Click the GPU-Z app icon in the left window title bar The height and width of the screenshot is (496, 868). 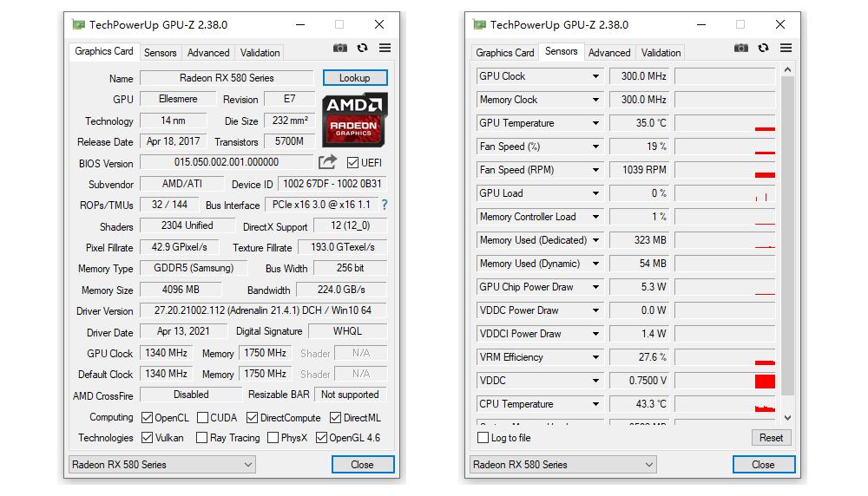[79, 25]
